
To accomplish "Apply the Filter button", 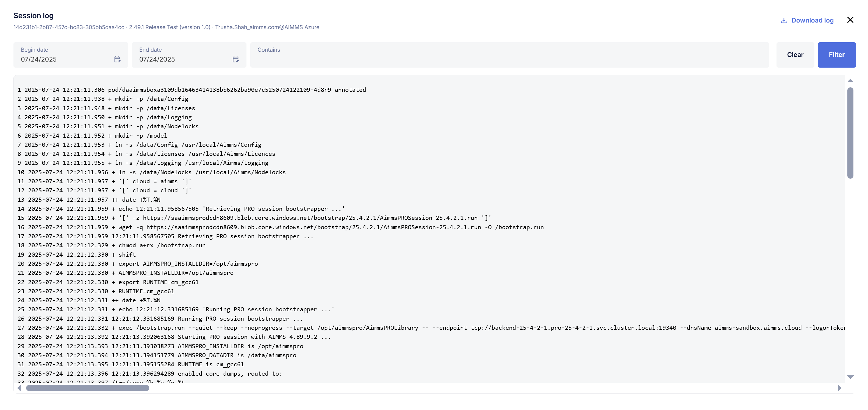I will click(x=837, y=55).
